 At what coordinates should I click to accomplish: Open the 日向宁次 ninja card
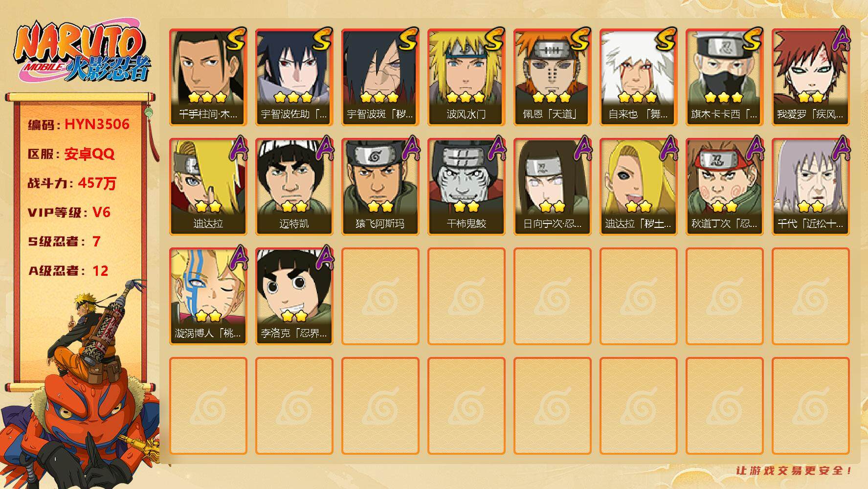coord(552,187)
